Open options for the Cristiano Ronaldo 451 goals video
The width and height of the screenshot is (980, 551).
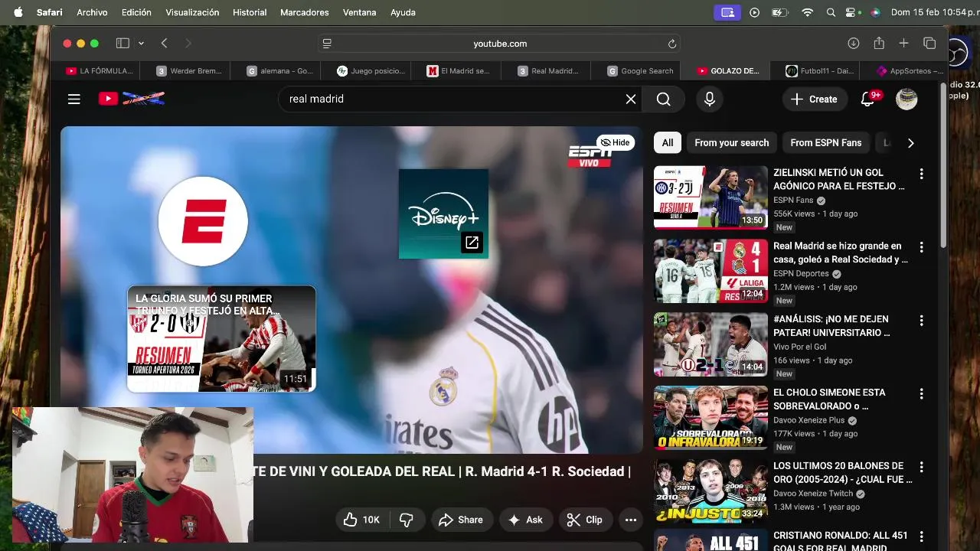pyautogui.click(x=922, y=537)
